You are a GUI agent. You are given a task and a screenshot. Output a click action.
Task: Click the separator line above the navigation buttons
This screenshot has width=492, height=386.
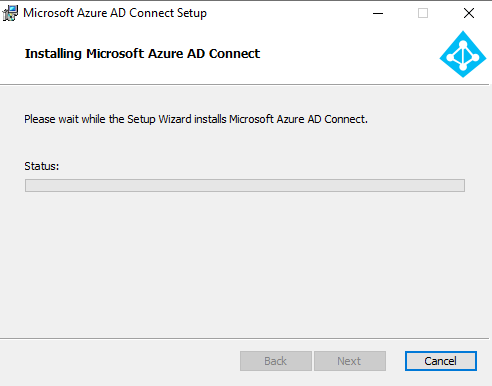(245, 339)
